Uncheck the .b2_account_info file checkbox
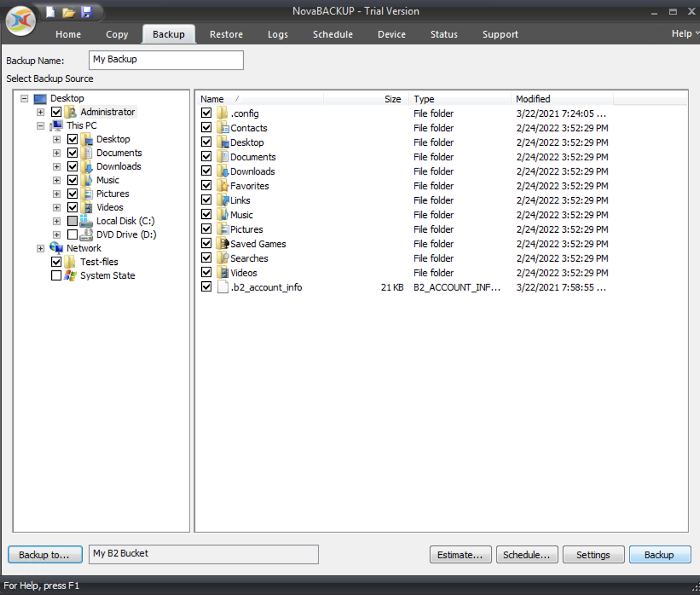 (x=206, y=287)
